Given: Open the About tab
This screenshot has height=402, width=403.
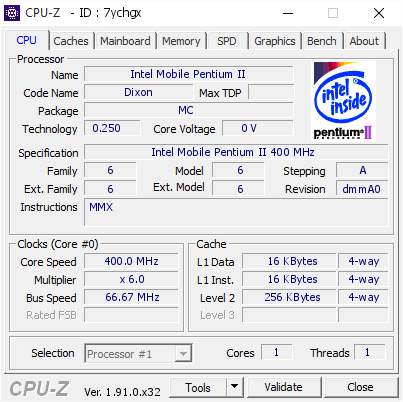Looking at the screenshot, I should click(x=364, y=41).
